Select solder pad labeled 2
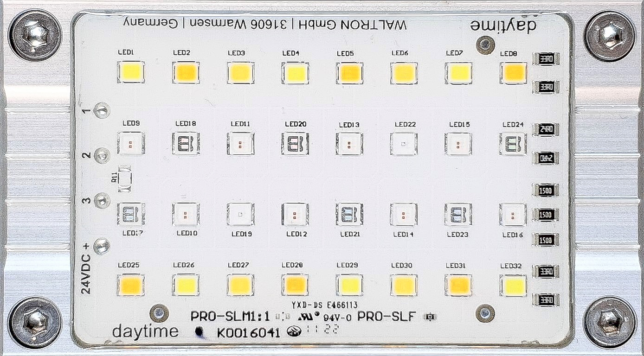644x356 pixels. tap(101, 156)
